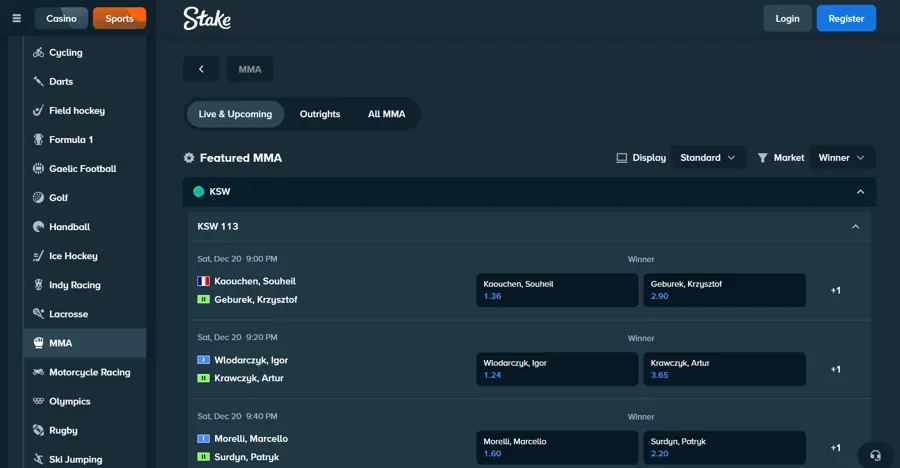Click the Display monitor icon
The width and height of the screenshot is (900, 468).
tap(622, 158)
